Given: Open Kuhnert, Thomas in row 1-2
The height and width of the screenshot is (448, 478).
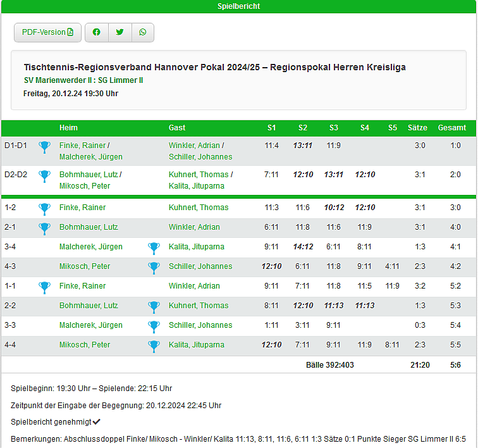Looking at the screenshot, I should 199,208.
